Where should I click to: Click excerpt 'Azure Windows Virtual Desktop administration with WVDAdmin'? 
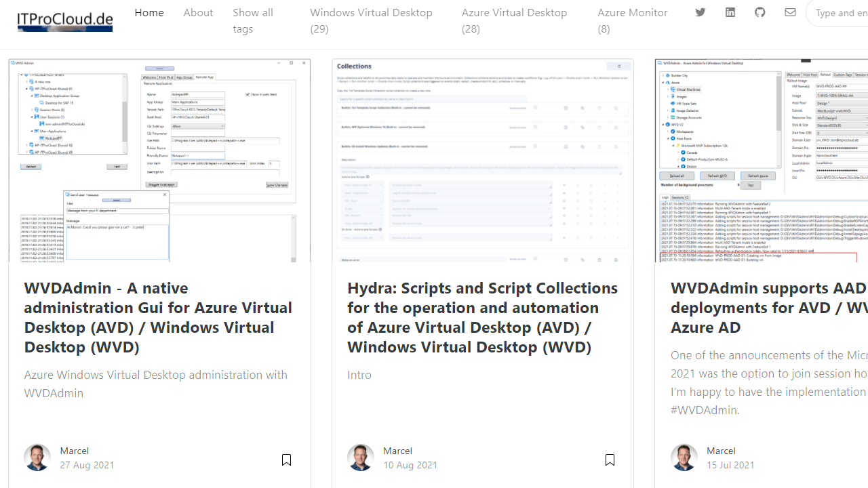[x=156, y=384]
